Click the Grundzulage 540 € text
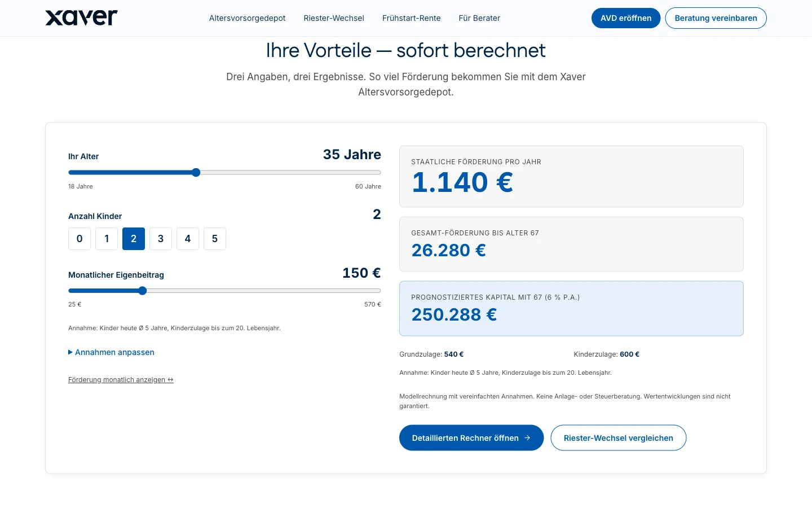 pyautogui.click(x=431, y=354)
